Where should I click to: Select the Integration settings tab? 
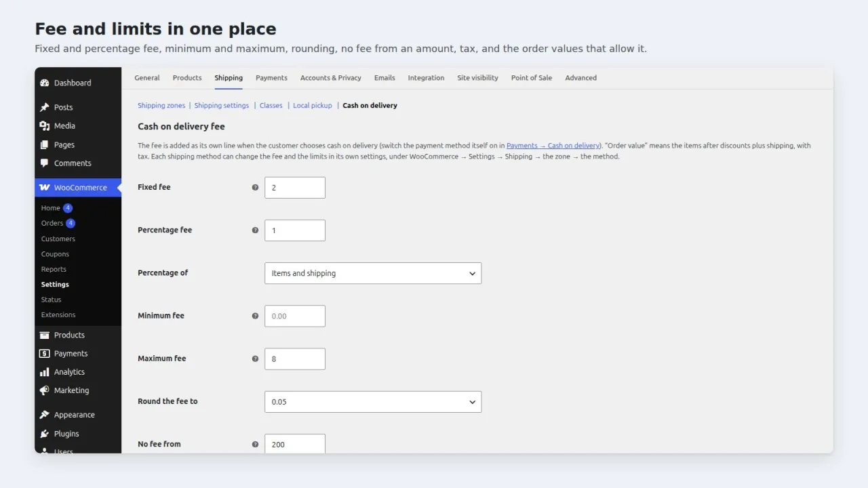pyautogui.click(x=426, y=78)
